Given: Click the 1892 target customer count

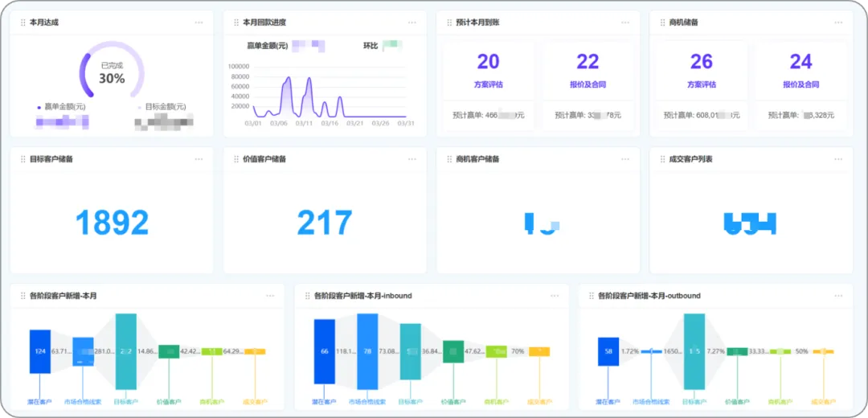Looking at the screenshot, I should (112, 223).
